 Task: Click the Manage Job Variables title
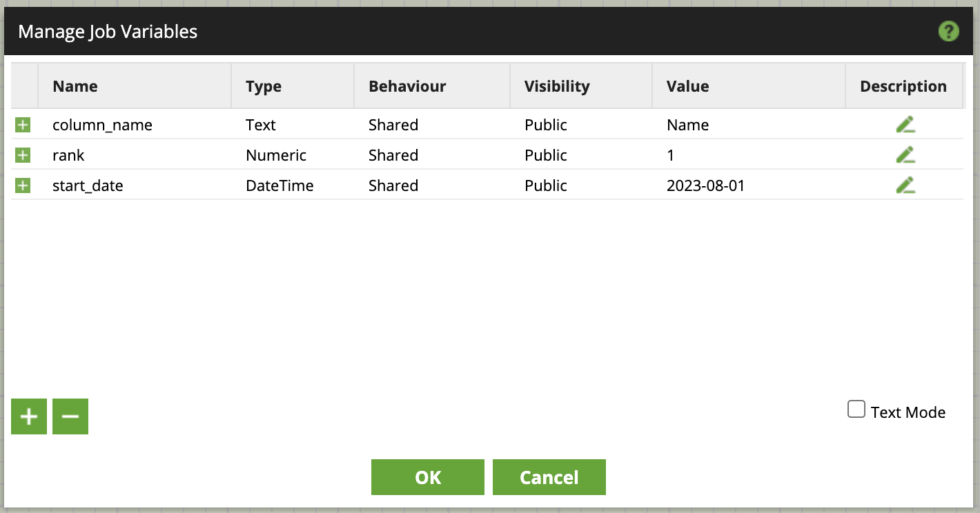click(108, 32)
